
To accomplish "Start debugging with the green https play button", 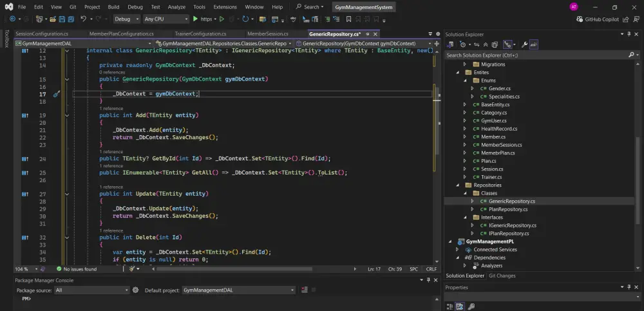I will [x=196, y=19].
